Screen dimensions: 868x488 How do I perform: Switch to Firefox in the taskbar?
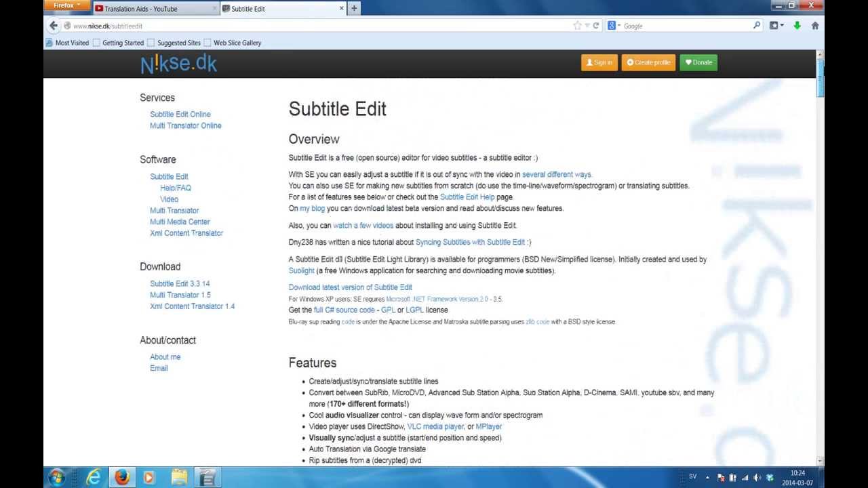click(x=122, y=477)
